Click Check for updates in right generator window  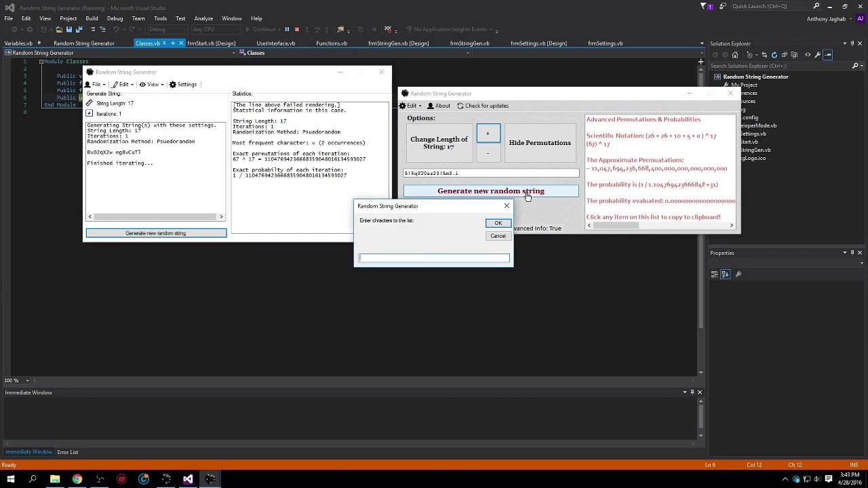click(x=483, y=106)
